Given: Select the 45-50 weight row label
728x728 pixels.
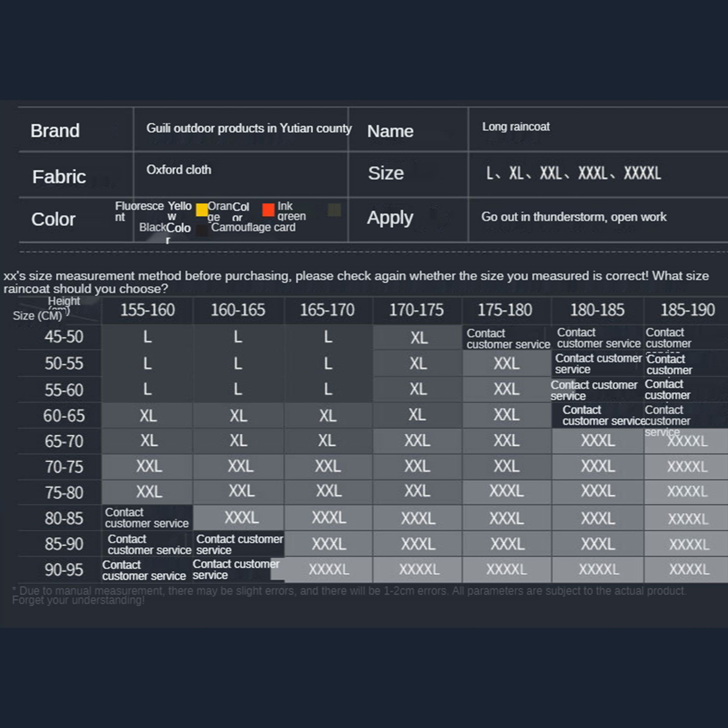Looking at the screenshot, I should (x=64, y=337).
